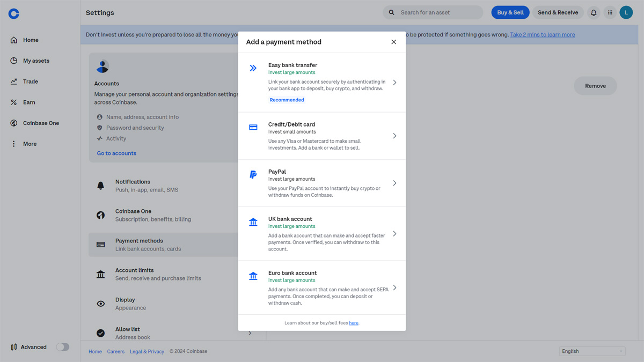Open the Careers footer link
This screenshot has width=644, height=362.
[x=115, y=351]
